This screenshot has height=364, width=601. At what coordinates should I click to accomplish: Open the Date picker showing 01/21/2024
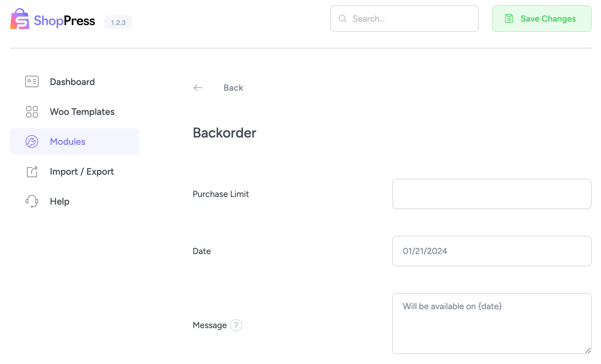pyautogui.click(x=491, y=251)
